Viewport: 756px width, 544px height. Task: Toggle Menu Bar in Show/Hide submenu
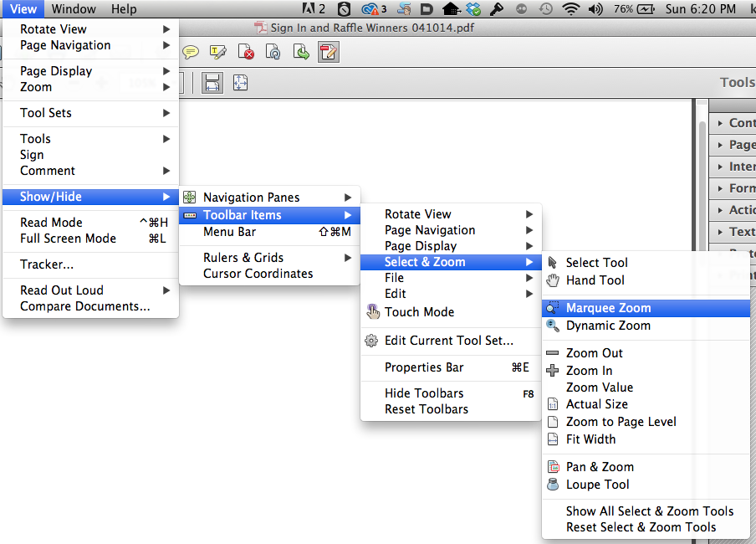tap(269, 232)
